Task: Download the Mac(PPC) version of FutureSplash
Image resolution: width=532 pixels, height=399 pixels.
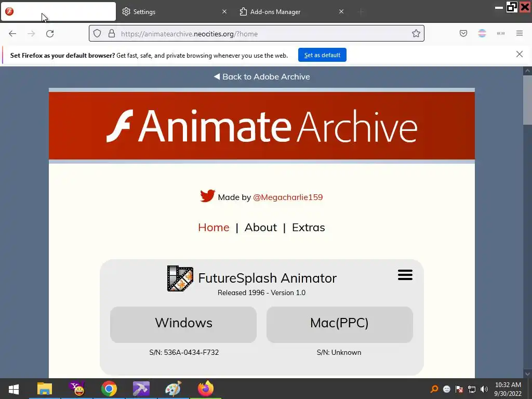Action: pos(340,324)
